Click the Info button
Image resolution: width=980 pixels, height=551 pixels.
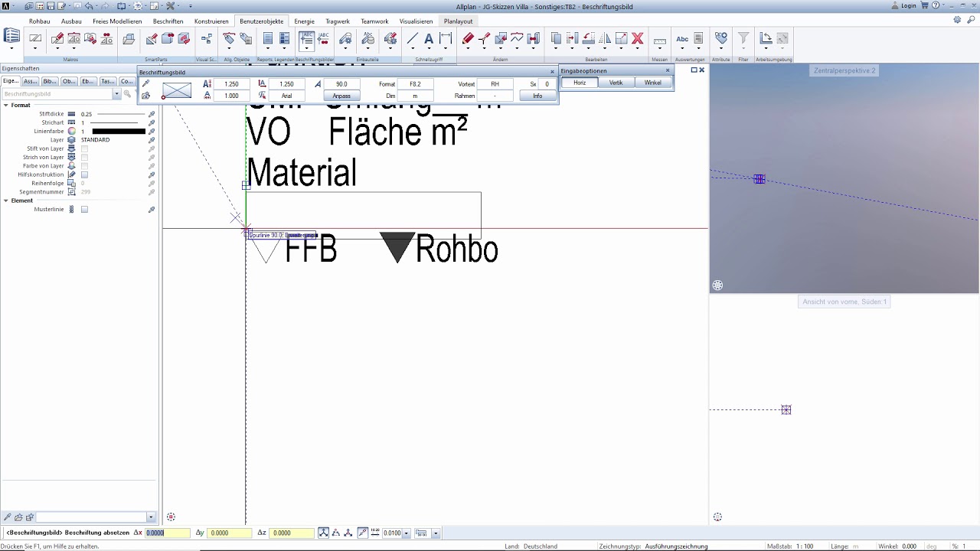537,96
